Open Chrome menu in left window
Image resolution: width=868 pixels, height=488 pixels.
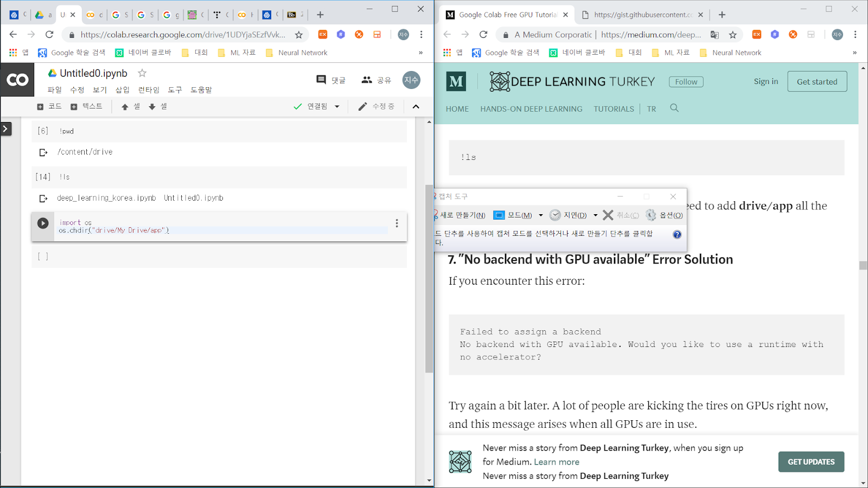tap(421, 34)
